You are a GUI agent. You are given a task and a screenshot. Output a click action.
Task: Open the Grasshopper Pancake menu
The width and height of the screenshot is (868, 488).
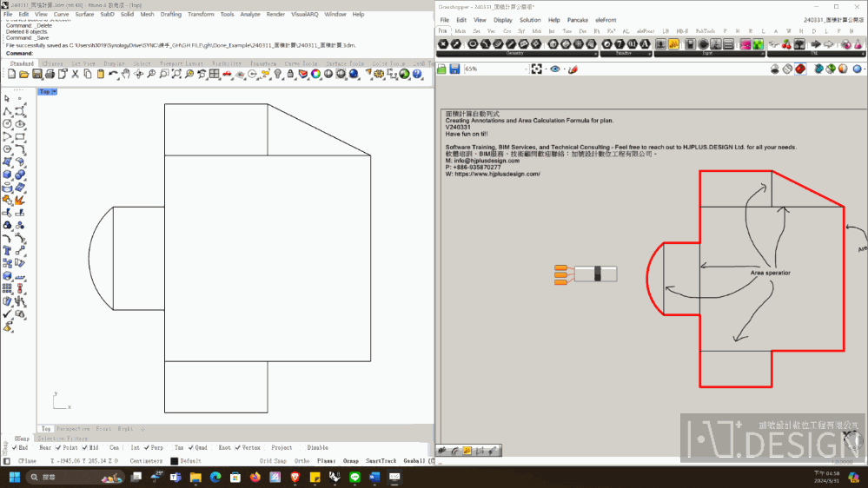pos(578,20)
